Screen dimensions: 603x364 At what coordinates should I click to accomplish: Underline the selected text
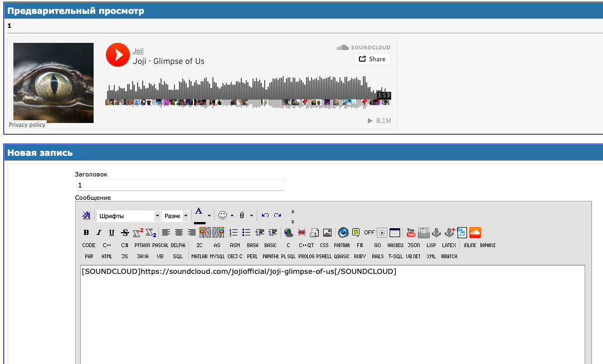pyautogui.click(x=111, y=232)
